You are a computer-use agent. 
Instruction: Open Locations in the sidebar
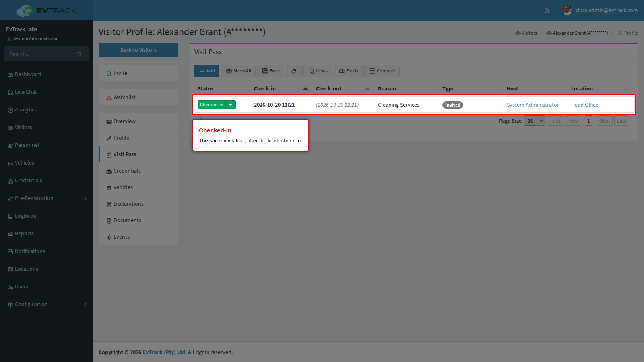pos(46,269)
